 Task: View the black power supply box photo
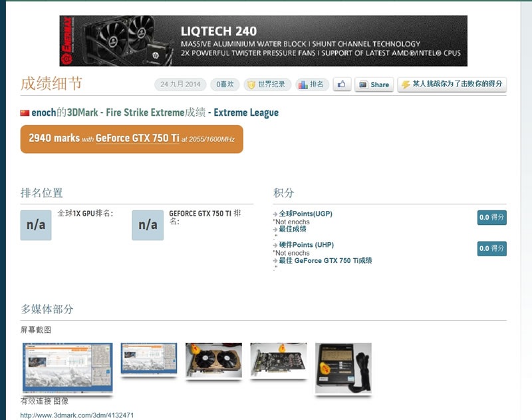(x=342, y=367)
